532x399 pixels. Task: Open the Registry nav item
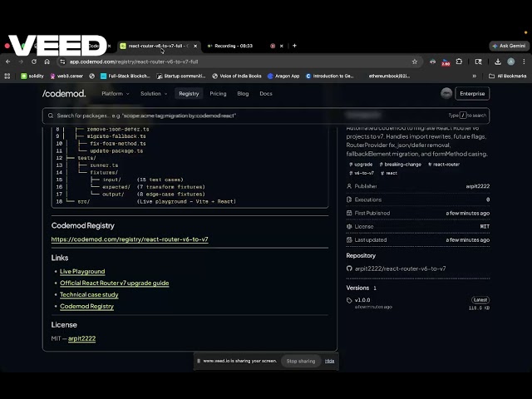[x=189, y=94]
